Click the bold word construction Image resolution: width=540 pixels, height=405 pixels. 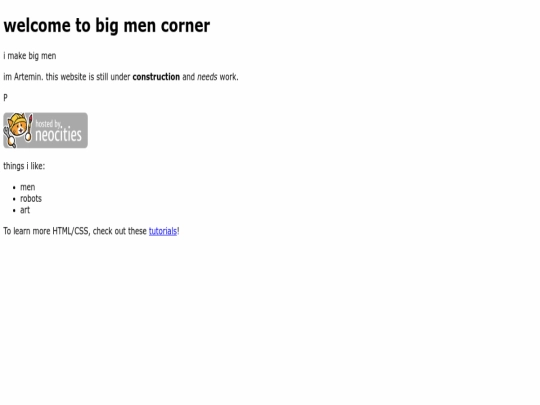(156, 77)
